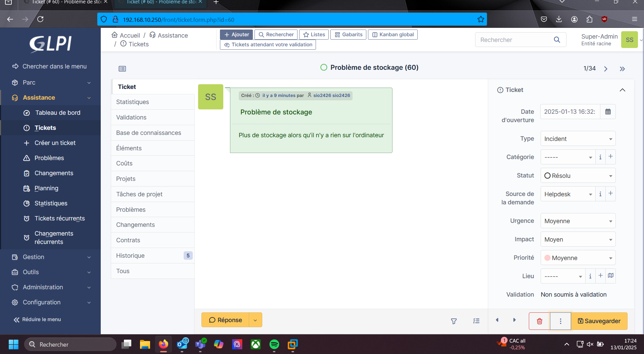Toggle the ticket list view icon

(122, 69)
